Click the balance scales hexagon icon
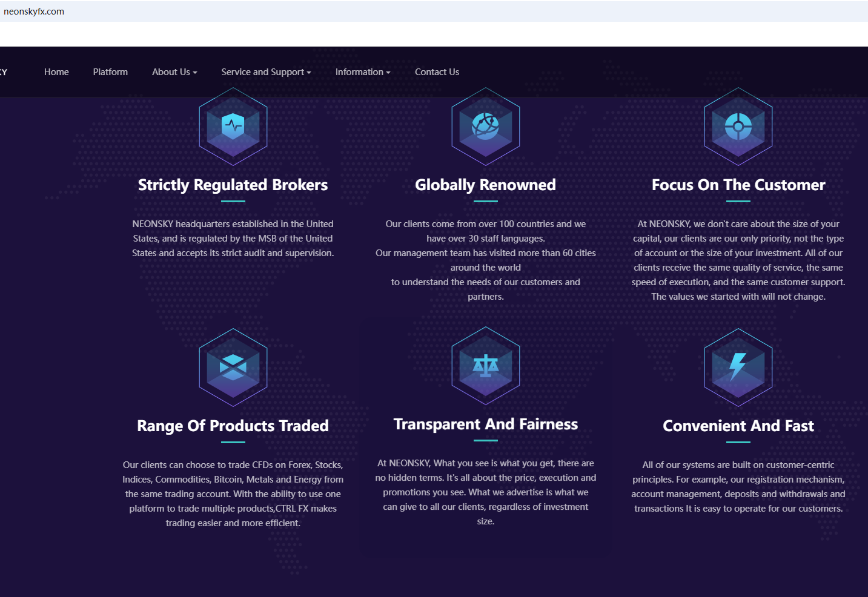The height and width of the screenshot is (597, 868). [486, 366]
